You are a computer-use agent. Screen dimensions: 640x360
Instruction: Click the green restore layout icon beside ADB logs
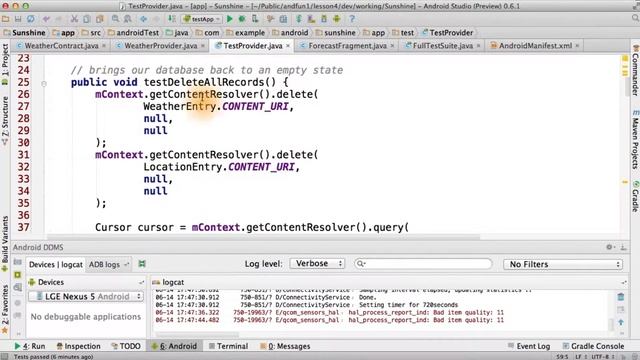click(142, 264)
